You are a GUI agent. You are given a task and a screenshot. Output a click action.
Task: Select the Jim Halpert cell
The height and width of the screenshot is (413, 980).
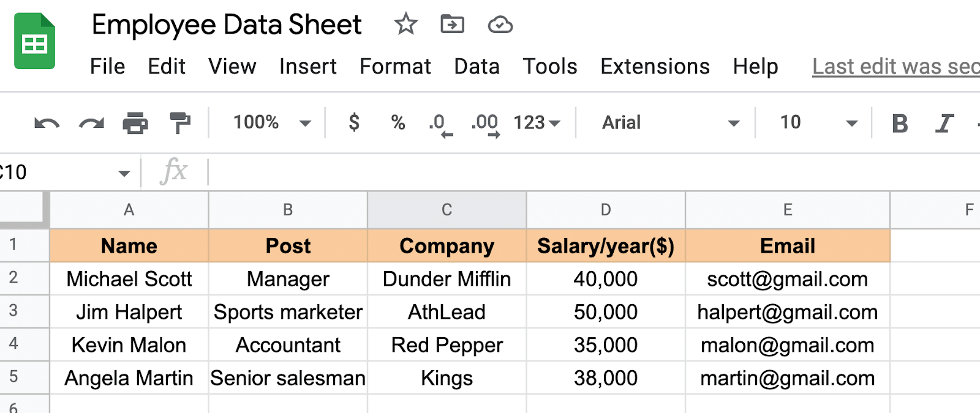[x=129, y=312]
